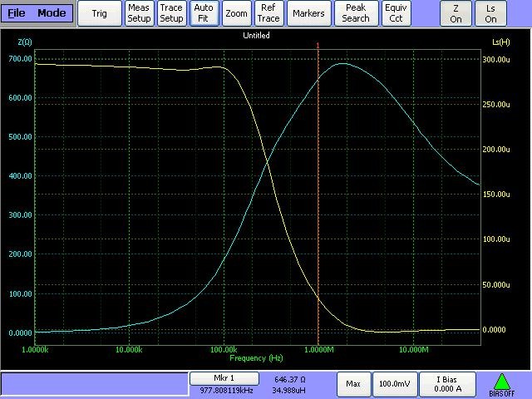Open the Markers menu
The height and width of the screenshot is (399, 532).
(308, 13)
